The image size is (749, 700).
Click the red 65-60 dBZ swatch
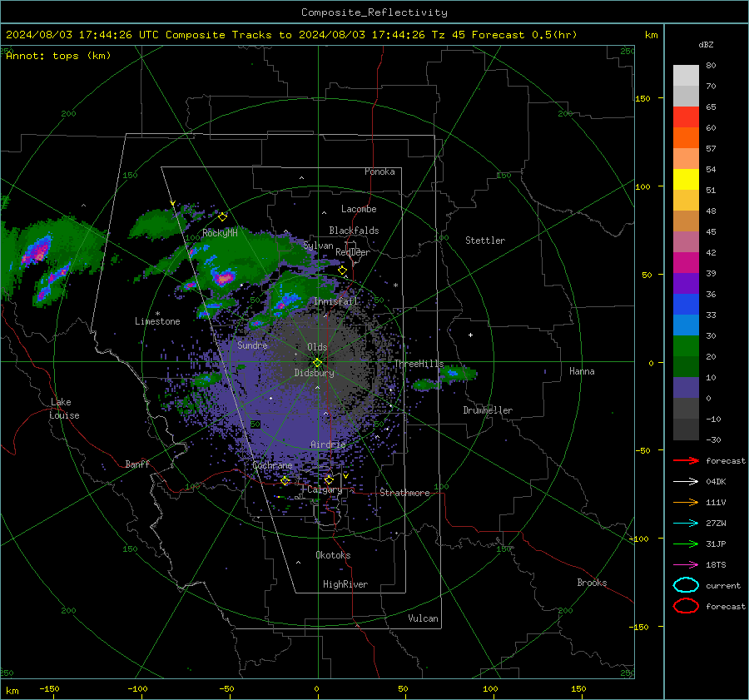pos(686,117)
